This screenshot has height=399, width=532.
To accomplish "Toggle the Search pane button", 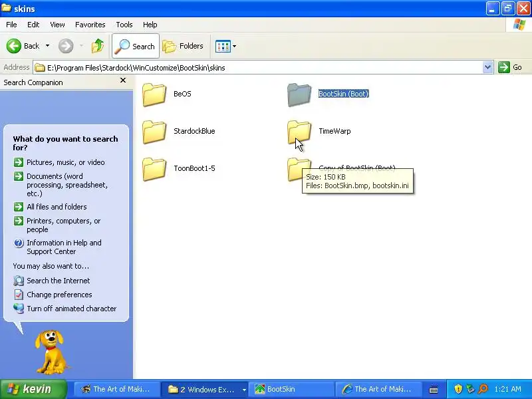I will [x=136, y=46].
